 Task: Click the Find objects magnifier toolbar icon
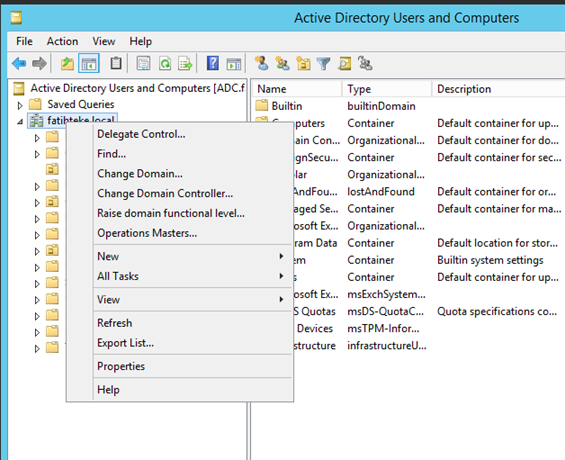[x=344, y=64]
